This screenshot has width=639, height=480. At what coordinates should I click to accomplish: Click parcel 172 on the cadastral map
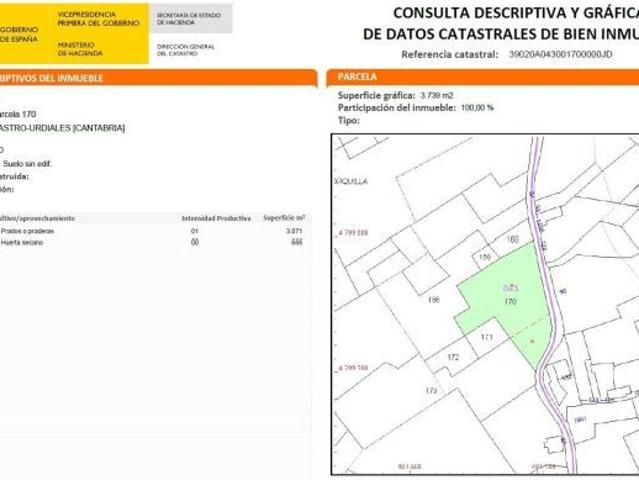453,357
